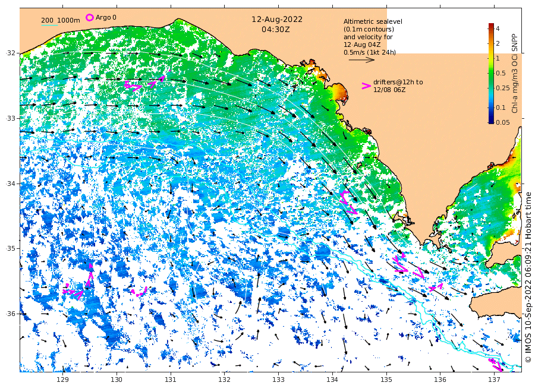Screen dimensions: 535x392
Task: Click the '0.5m/s (1kt 24h)' label
Action: tap(370, 52)
